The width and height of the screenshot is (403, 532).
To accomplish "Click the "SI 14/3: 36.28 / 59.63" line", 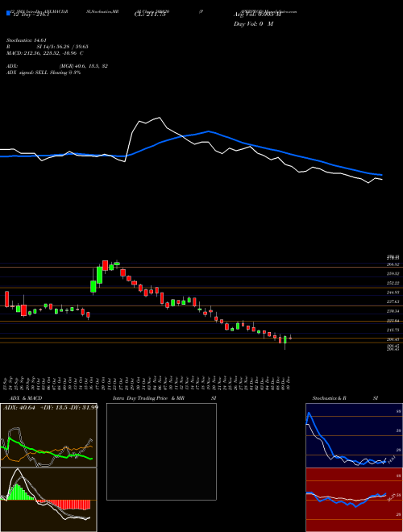I will [x=63, y=47].
